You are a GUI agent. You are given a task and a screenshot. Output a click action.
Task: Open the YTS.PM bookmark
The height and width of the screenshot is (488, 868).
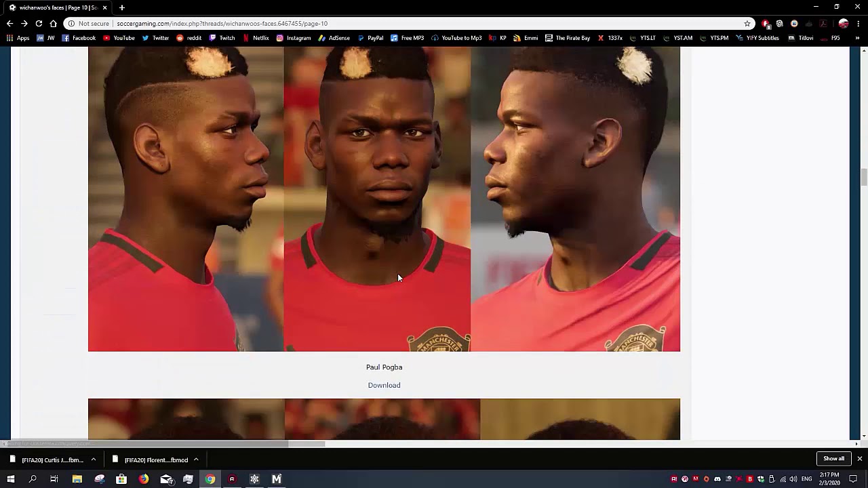(714, 38)
